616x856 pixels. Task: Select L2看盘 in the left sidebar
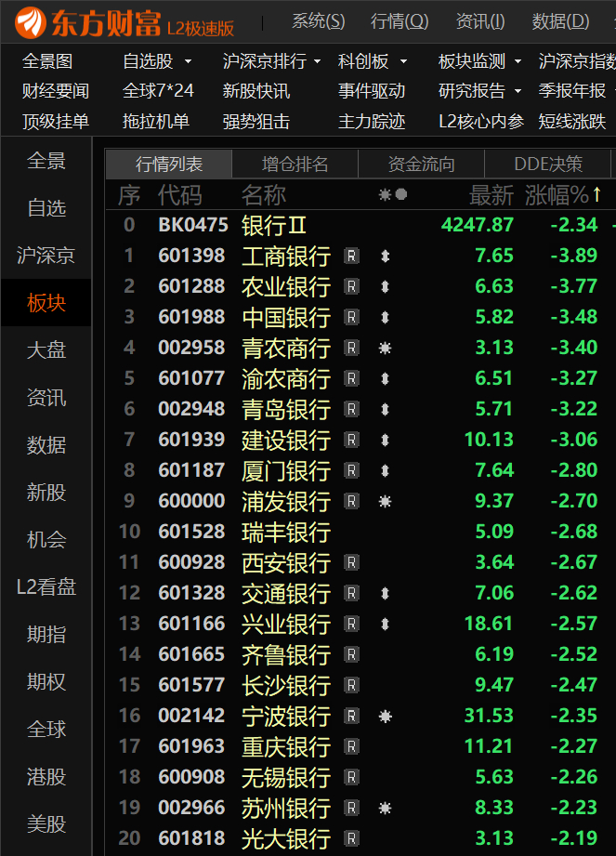click(46, 586)
